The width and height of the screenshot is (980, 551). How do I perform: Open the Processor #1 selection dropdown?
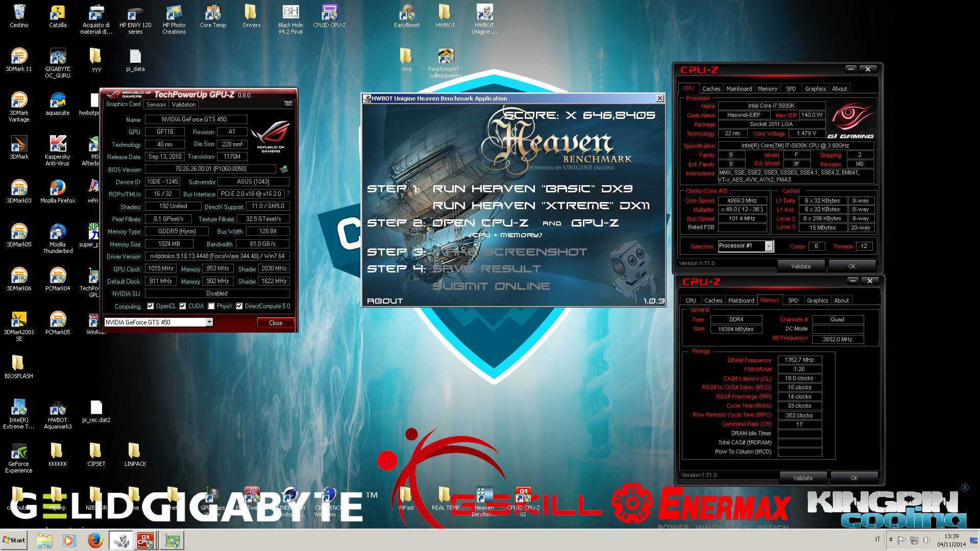coord(769,246)
